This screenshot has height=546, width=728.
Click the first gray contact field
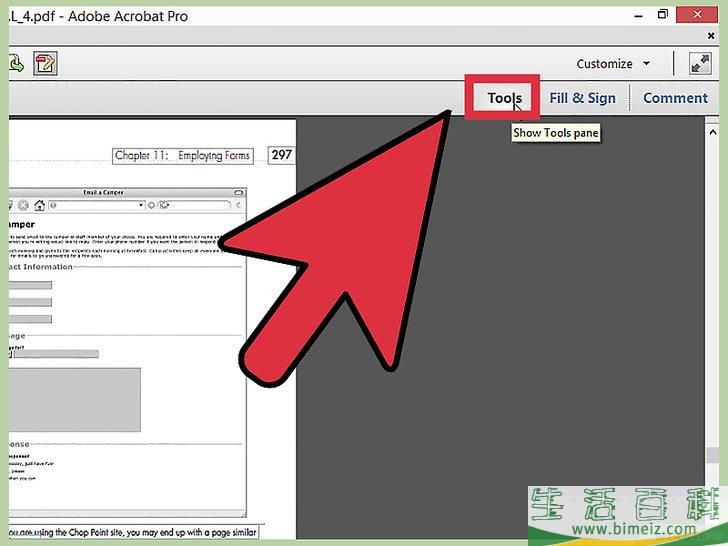click(x=30, y=285)
